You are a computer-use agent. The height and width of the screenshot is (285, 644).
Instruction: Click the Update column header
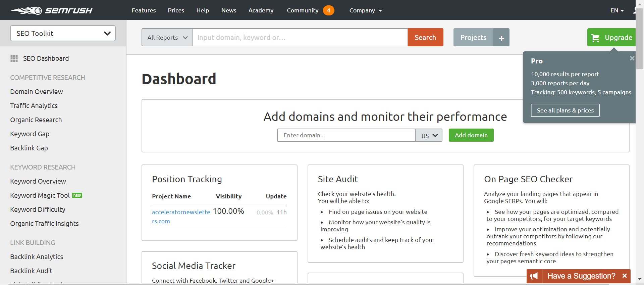(276, 196)
